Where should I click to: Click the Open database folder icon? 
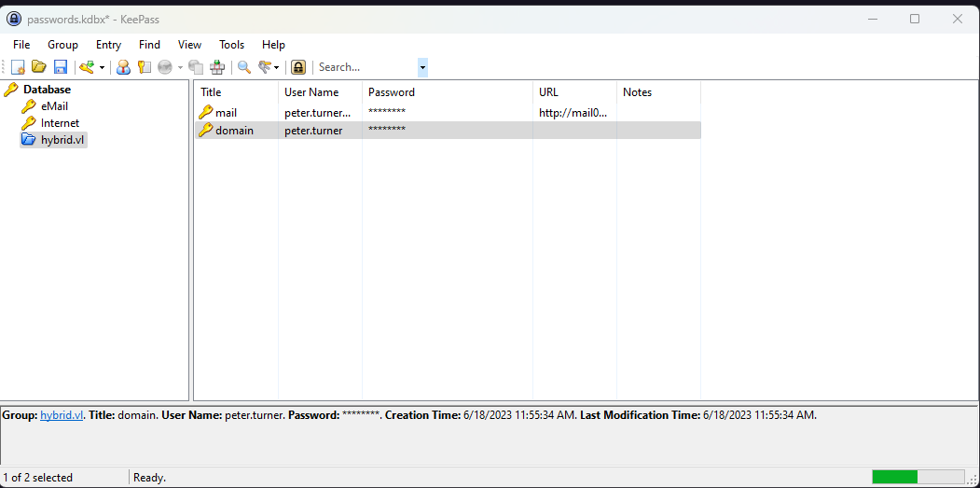pos(39,67)
